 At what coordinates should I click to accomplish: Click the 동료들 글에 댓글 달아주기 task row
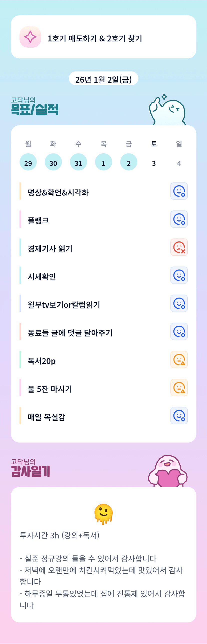(70, 333)
